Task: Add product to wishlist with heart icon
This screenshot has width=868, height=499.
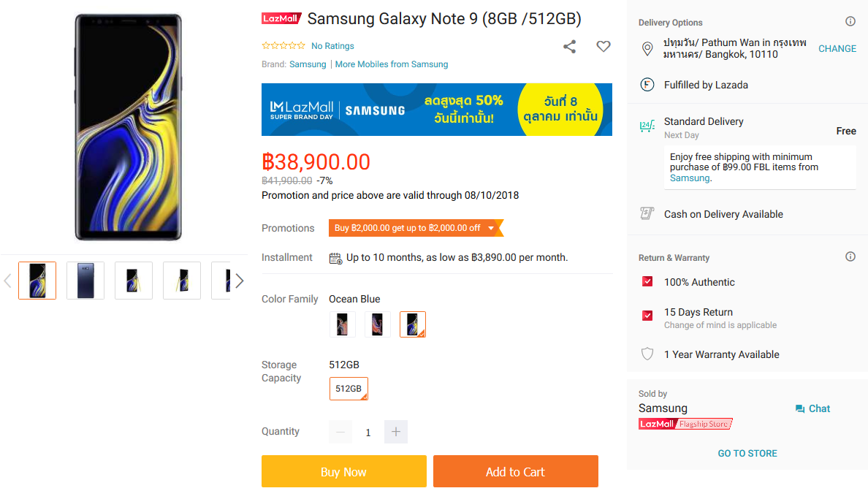Action: pos(604,47)
